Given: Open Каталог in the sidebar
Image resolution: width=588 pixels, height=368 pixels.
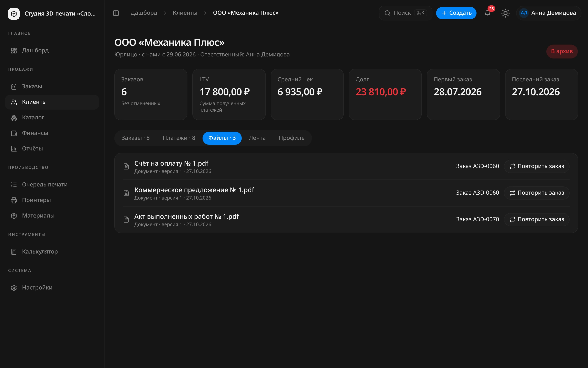Looking at the screenshot, I should [x=52, y=118].
